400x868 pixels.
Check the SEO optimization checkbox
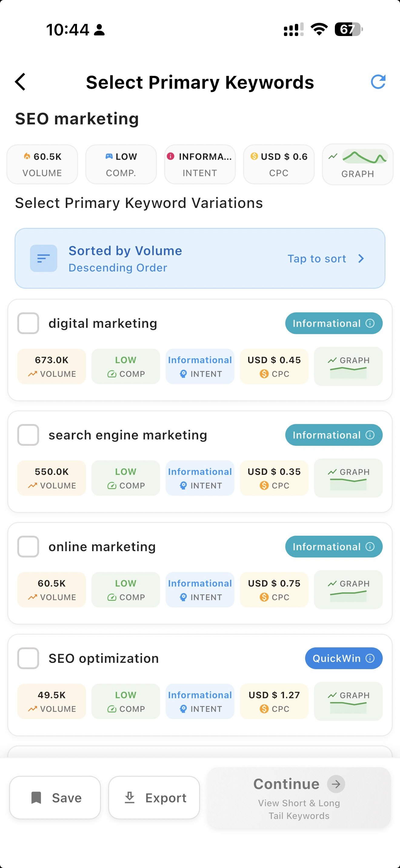point(28,658)
